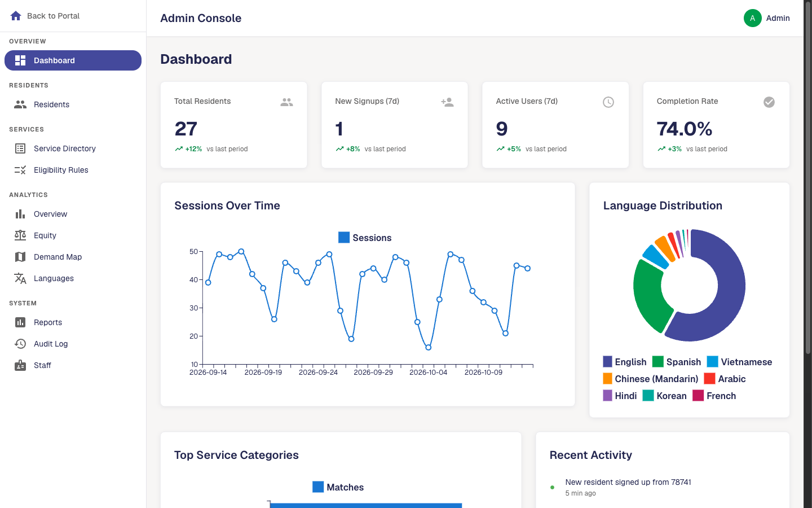Open the Audit Log page
Screen dimensions: 812x508
[x=73, y=344]
